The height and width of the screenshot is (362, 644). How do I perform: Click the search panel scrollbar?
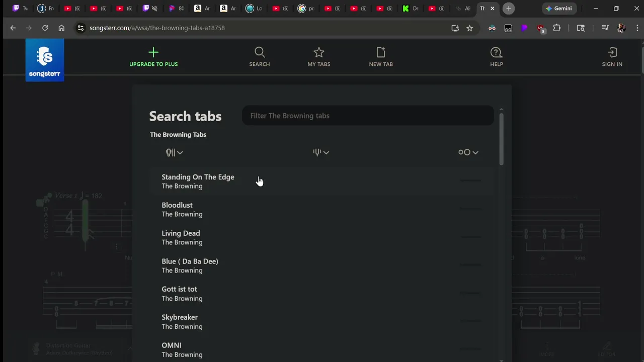coord(501,138)
